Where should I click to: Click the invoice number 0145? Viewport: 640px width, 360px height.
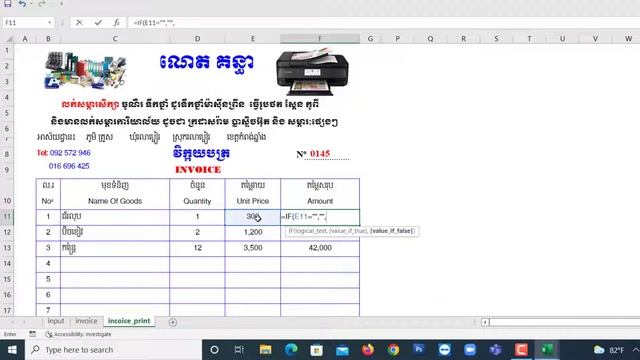320,154
